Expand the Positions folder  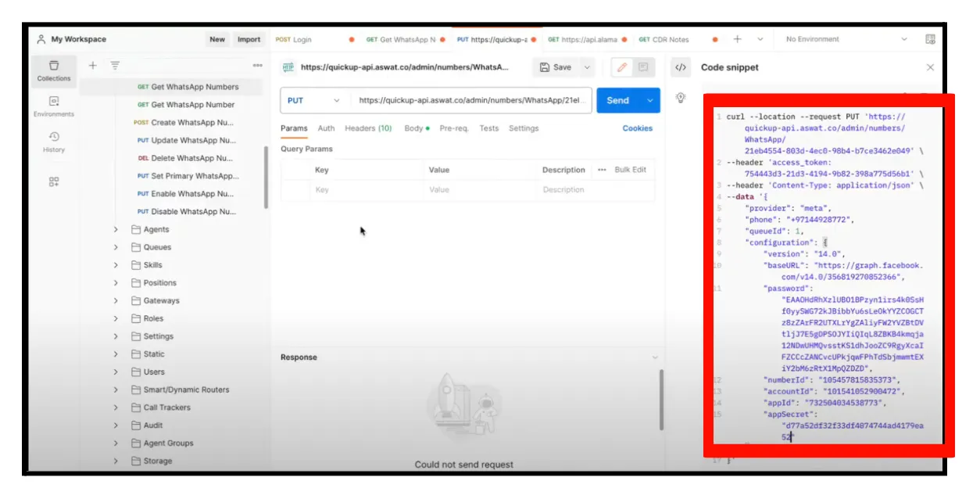(116, 283)
